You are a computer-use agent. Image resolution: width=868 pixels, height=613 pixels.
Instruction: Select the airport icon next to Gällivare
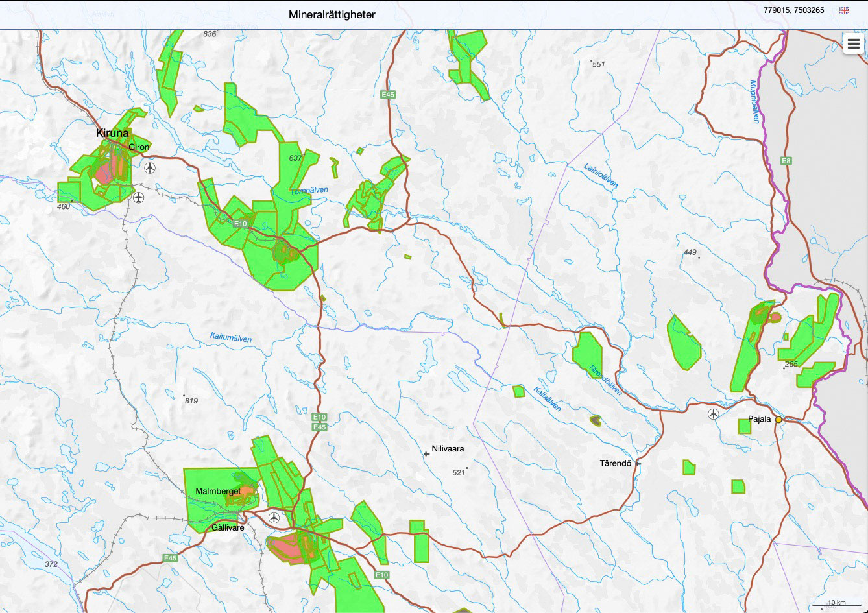coord(274,518)
